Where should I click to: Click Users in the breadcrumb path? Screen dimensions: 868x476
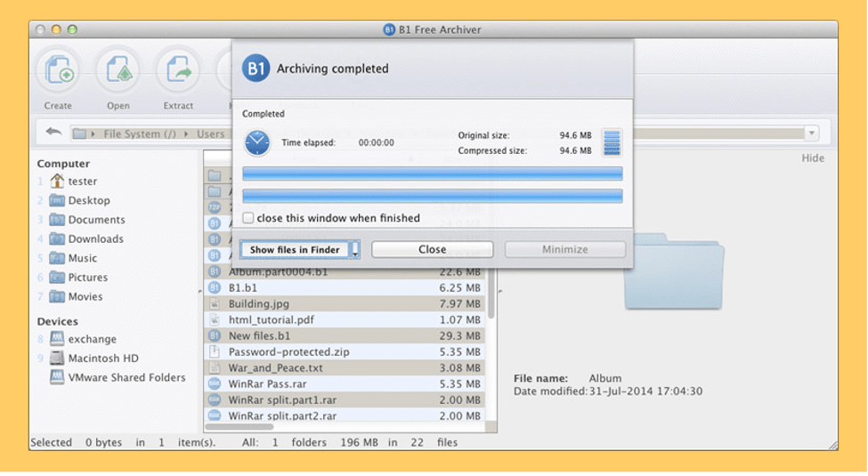(211, 134)
